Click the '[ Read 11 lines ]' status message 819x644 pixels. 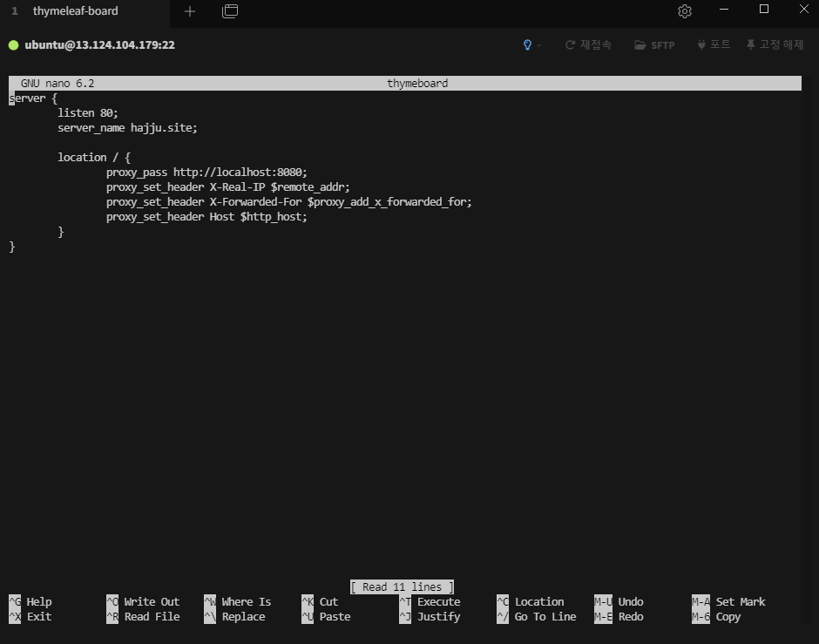point(402,587)
